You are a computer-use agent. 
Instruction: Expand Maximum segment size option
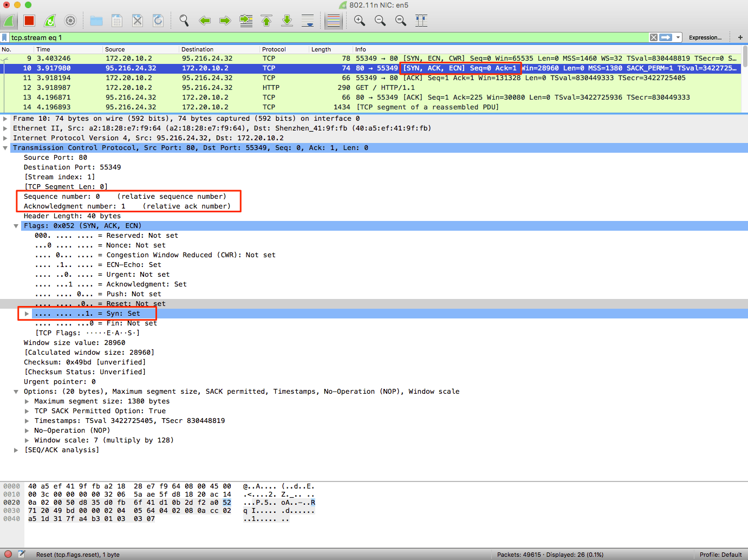click(x=27, y=401)
